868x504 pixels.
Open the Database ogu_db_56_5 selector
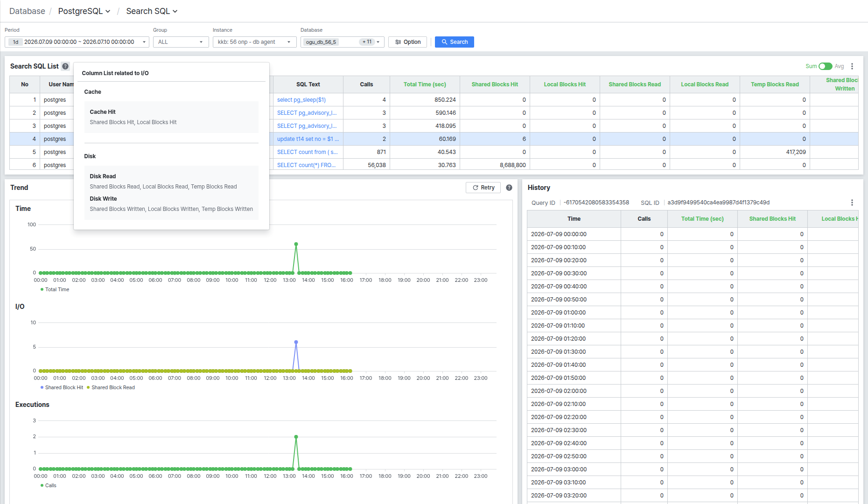click(x=343, y=42)
